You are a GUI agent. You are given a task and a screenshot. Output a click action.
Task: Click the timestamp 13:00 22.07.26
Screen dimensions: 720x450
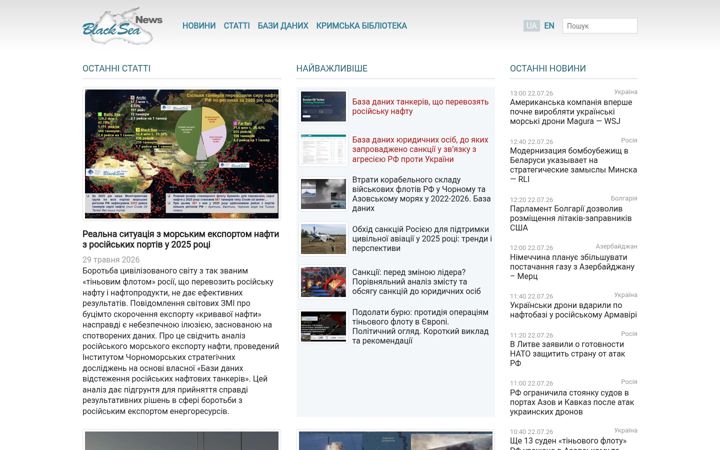pos(531,93)
